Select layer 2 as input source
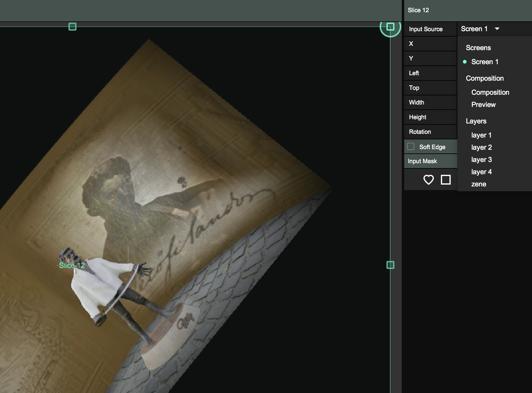Screen dimensions: 532x393 click(x=481, y=147)
